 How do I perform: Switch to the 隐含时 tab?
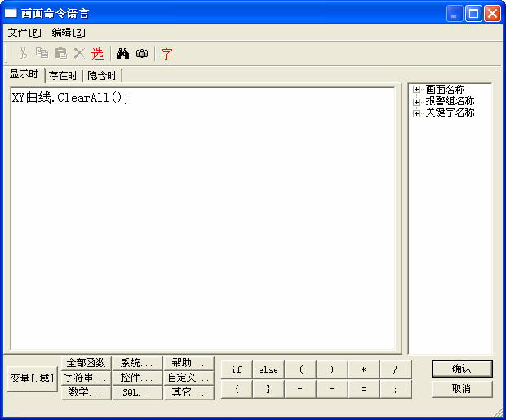click(x=102, y=76)
